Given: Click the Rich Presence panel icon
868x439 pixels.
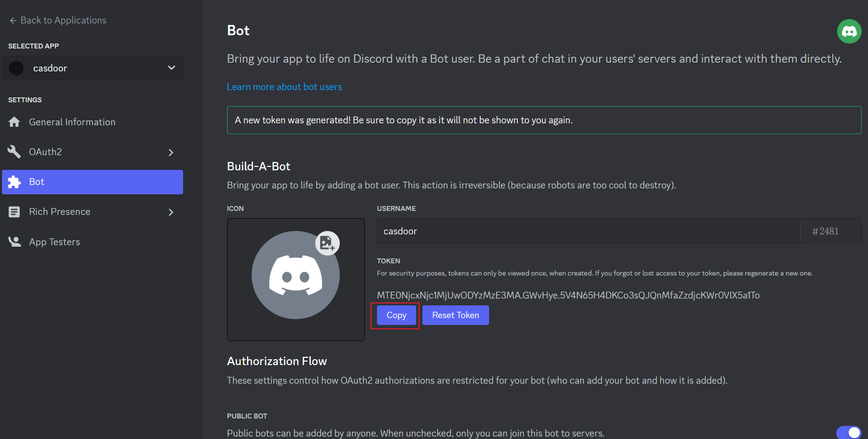Looking at the screenshot, I should (x=14, y=211).
